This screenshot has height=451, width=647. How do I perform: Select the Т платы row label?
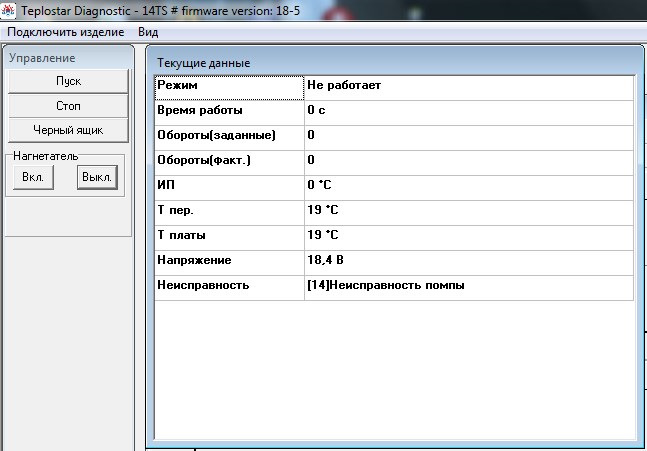click(229, 238)
